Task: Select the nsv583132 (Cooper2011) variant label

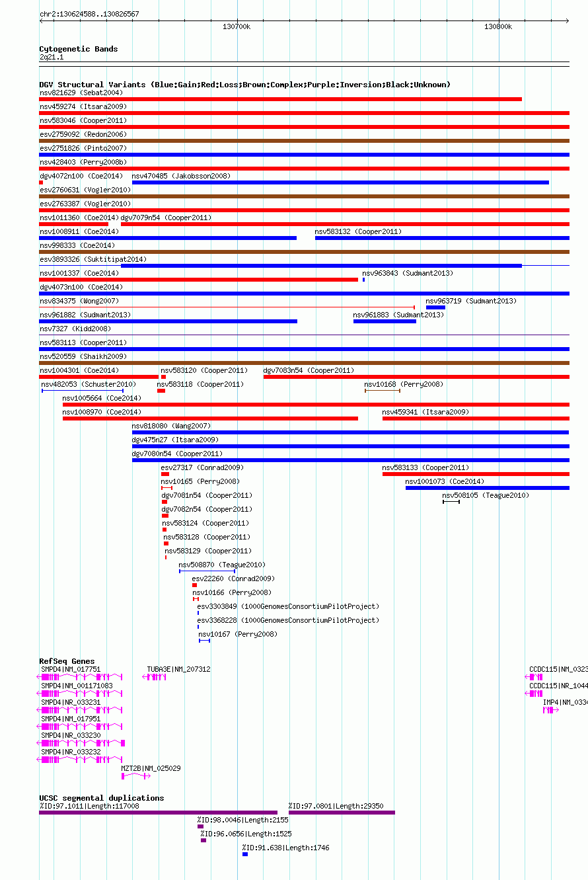Action: click(358, 231)
